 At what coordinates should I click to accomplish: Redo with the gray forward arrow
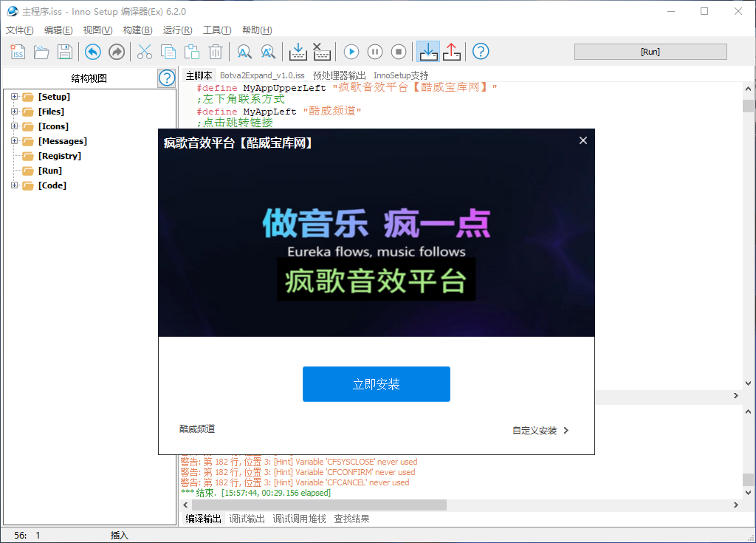click(x=117, y=52)
